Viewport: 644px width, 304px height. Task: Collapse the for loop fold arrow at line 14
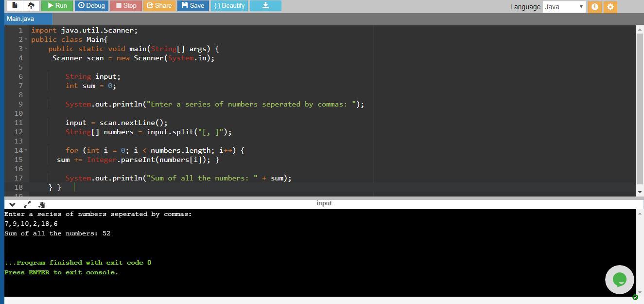[x=26, y=150]
